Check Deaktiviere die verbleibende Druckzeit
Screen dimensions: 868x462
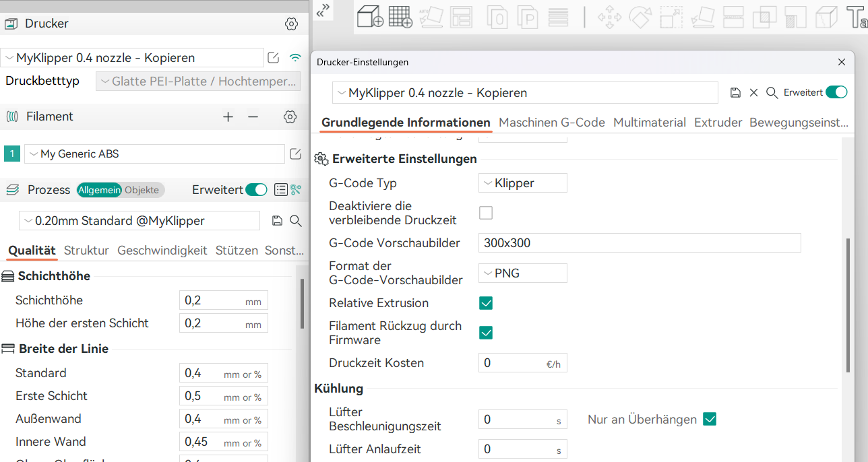(x=486, y=213)
